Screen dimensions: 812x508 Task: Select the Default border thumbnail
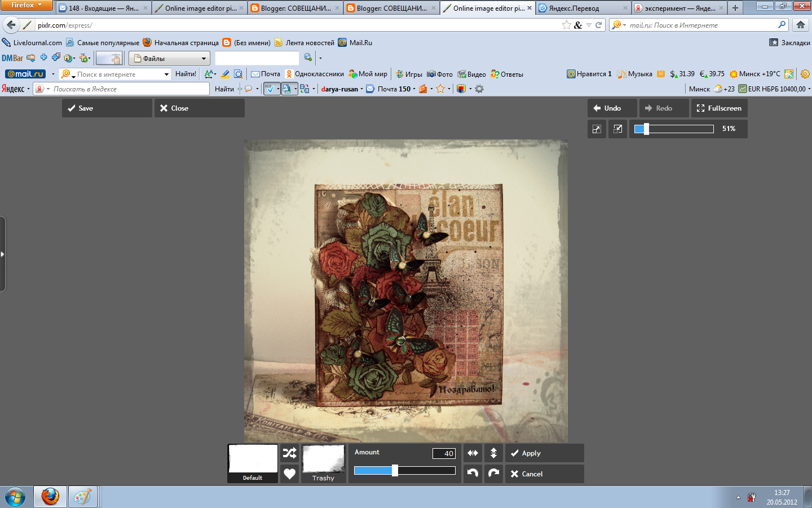pos(253,463)
